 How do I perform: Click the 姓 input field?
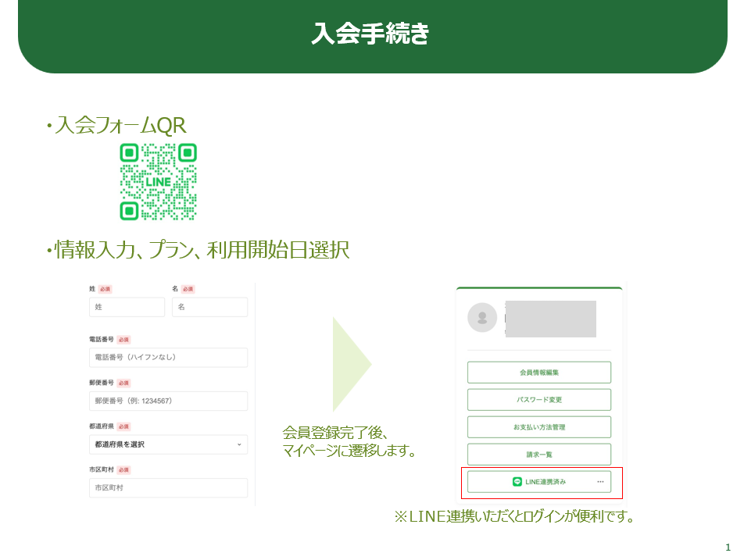pyautogui.click(x=127, y=307)
